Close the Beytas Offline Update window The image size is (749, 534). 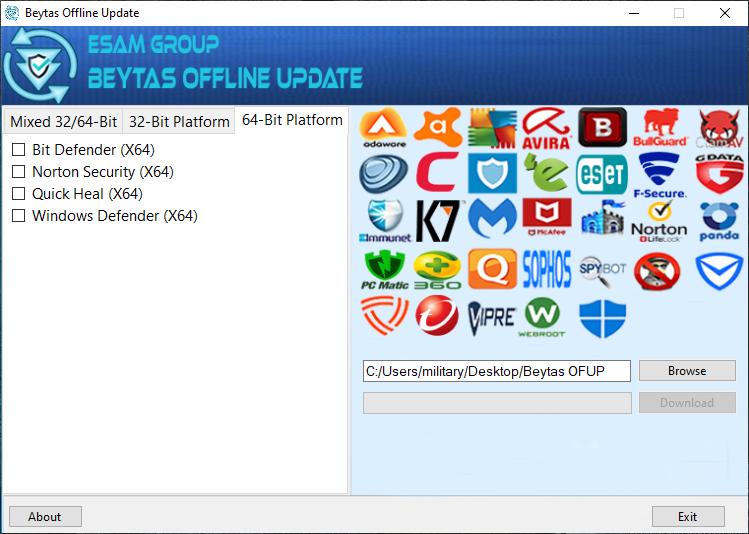pyautogui.click(x=725, y=13)
